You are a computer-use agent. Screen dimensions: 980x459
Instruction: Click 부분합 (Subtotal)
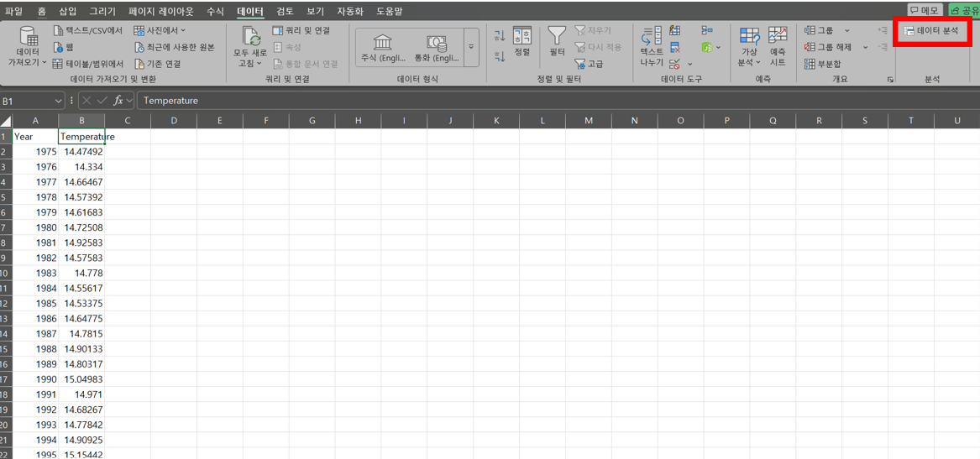pyautogui.click(x=822, y=64)
